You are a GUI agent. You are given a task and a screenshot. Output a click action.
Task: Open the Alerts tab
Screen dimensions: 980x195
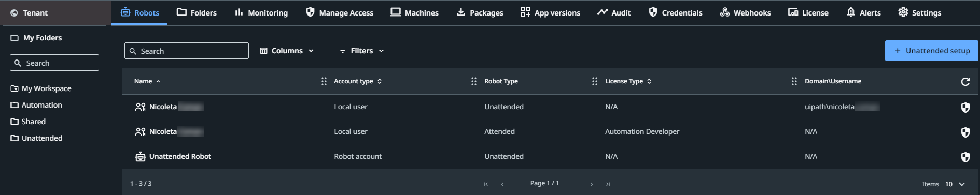click(x=863, y=12)
